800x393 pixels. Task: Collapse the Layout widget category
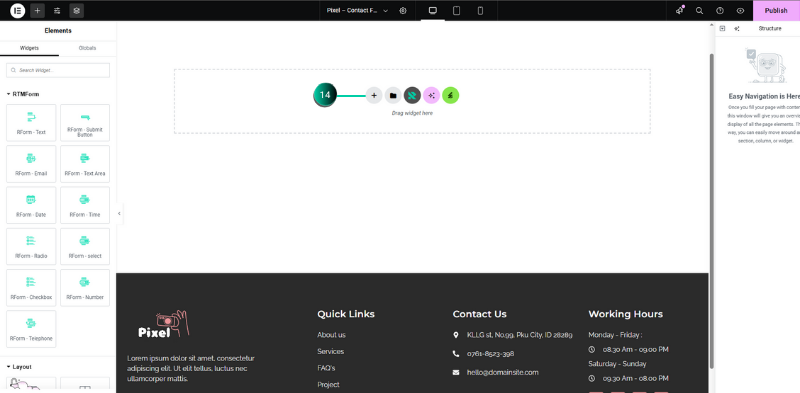click(x=19, y=366)
